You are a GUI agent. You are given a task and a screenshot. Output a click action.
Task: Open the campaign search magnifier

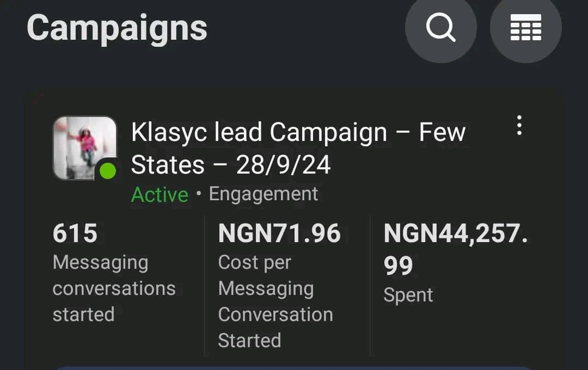pyautogui.click(x=440, y=27)
